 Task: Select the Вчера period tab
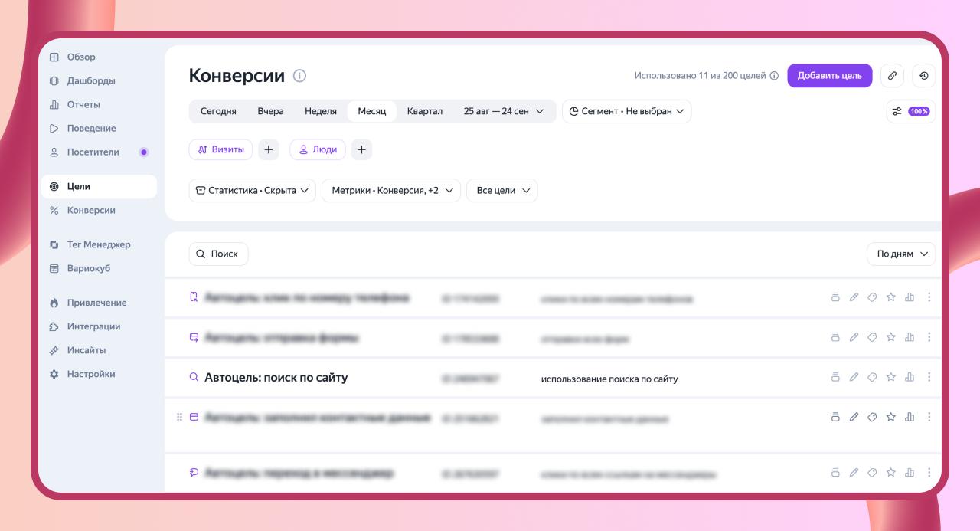click(270, 111)
